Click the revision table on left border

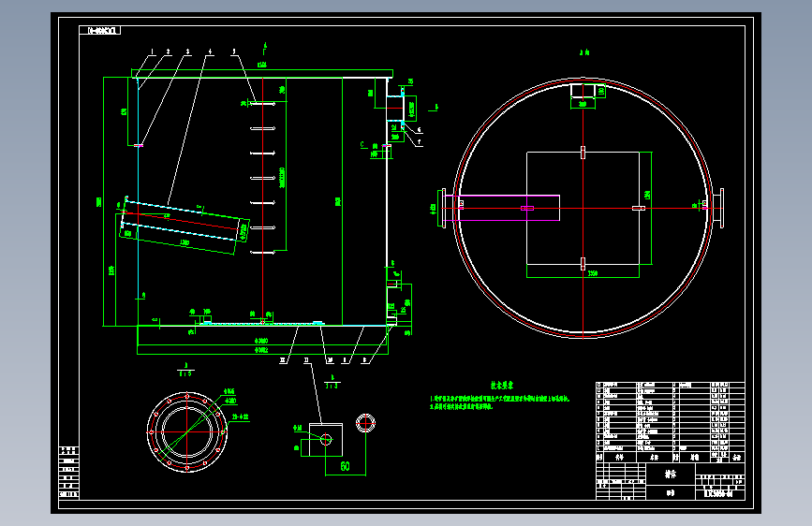coord(69,472)
